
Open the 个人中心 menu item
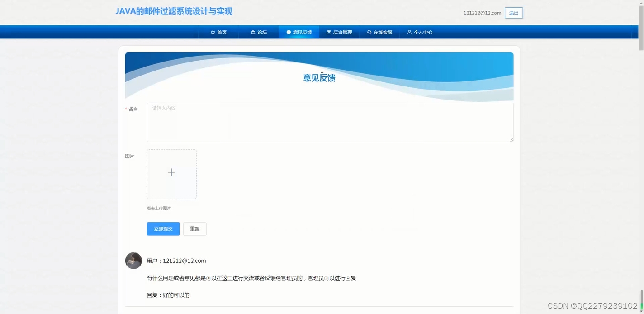(420, 32)
